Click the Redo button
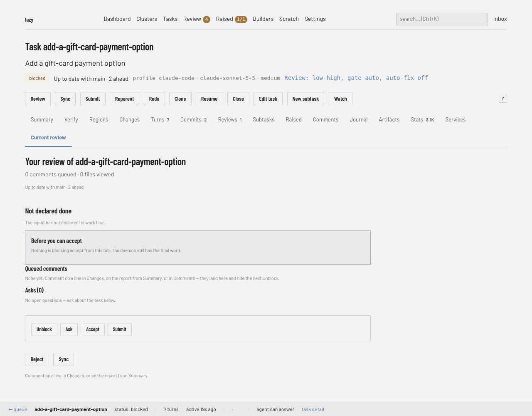 [154, 99]
